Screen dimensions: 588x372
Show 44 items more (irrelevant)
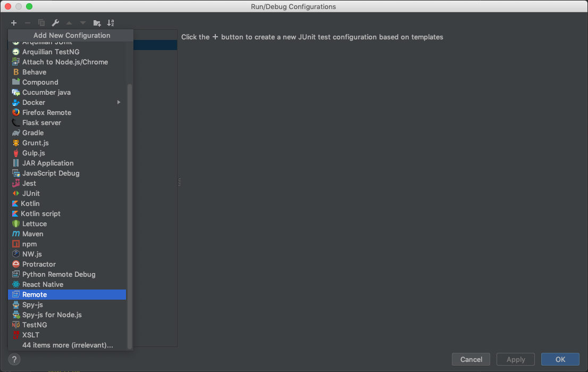pyautogui.click(x=67, y=345)
